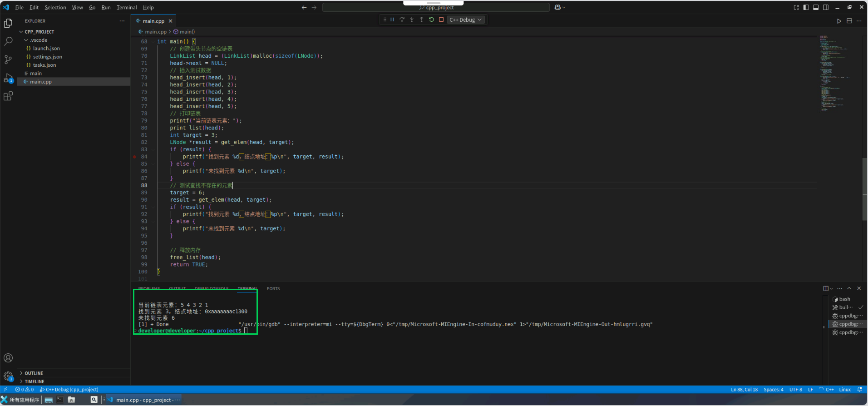This screenshot has height=406, width=868.
Task: Collapse the .vscode folder
Action: [x=39, y=40]
